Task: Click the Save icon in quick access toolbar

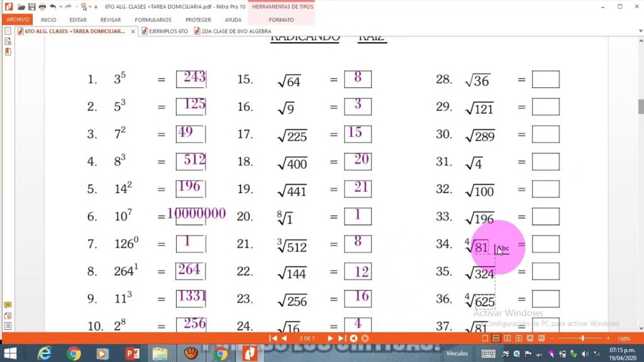Action: click(32, 6)
